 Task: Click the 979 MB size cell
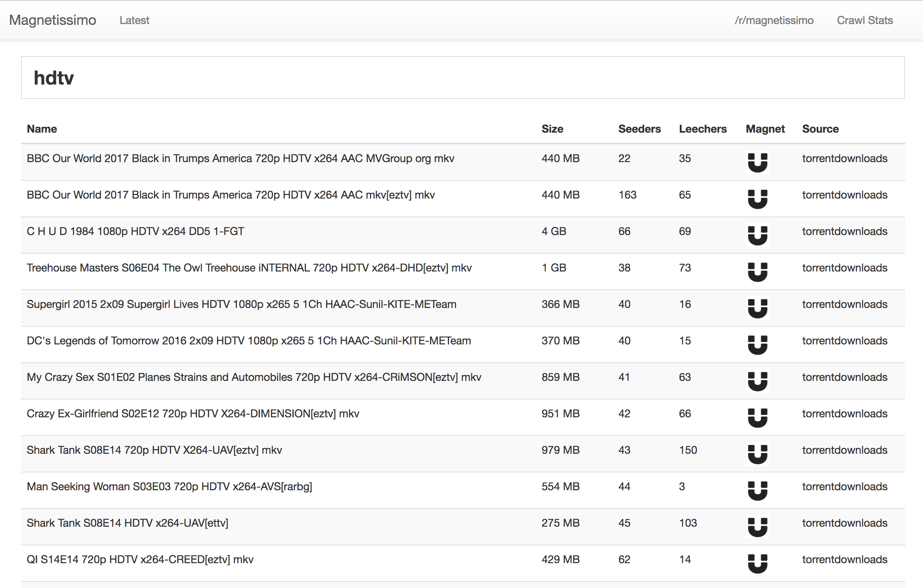(560, 450)
